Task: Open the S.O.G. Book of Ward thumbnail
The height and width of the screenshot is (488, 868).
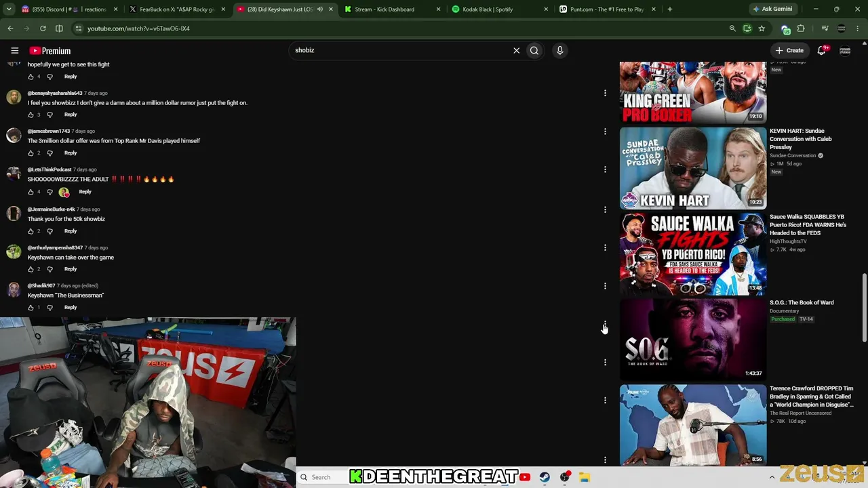Action: point(693,340)
